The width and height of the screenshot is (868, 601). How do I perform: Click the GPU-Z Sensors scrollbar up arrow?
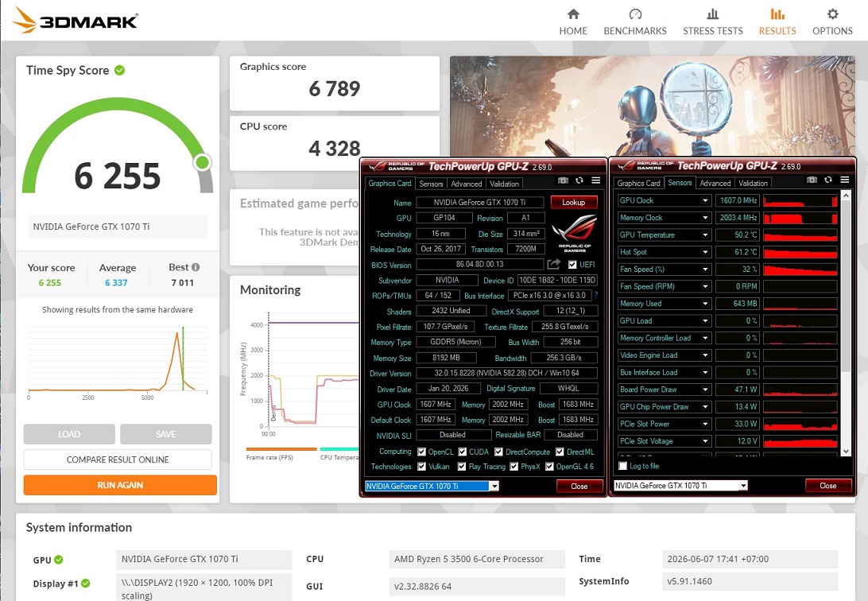(x=845, y=196)
